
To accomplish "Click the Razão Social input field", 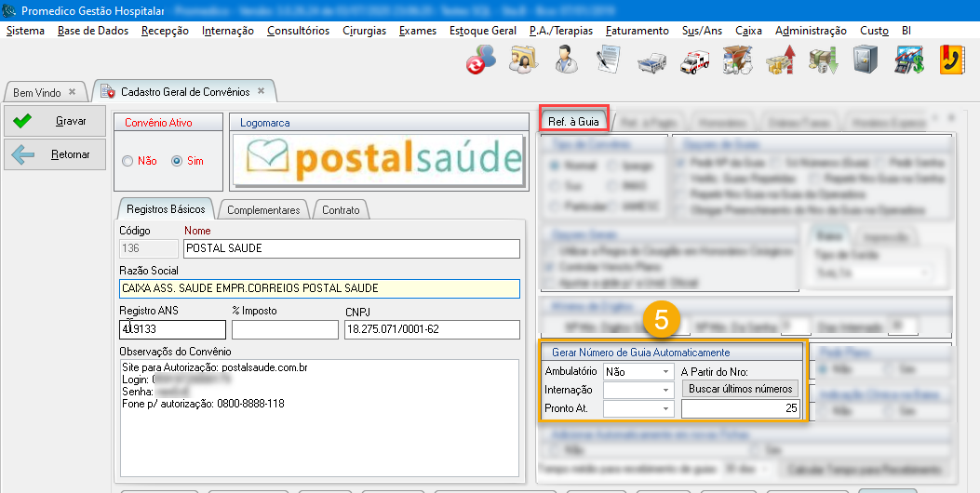I will tap(319, 288).
